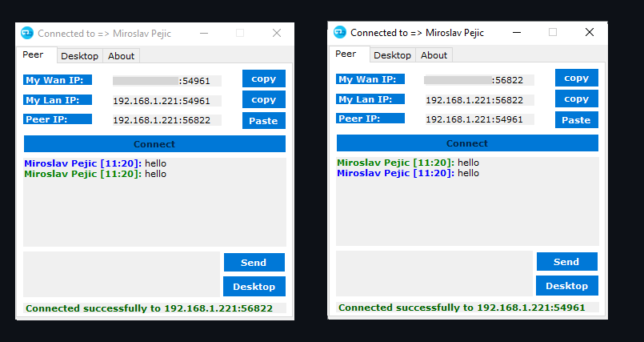Open the About tab in the left window
Viewport: 644px width, 342px height.
(122, 56)
